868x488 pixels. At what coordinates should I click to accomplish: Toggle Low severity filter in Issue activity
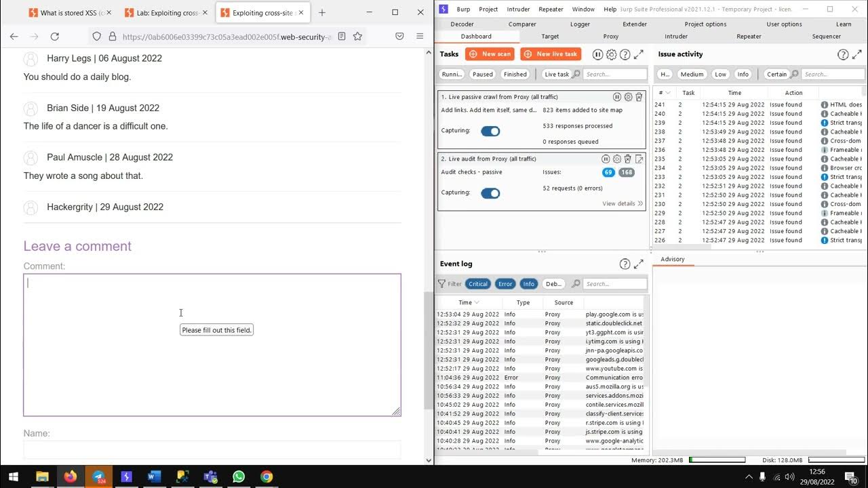[720, 75]
